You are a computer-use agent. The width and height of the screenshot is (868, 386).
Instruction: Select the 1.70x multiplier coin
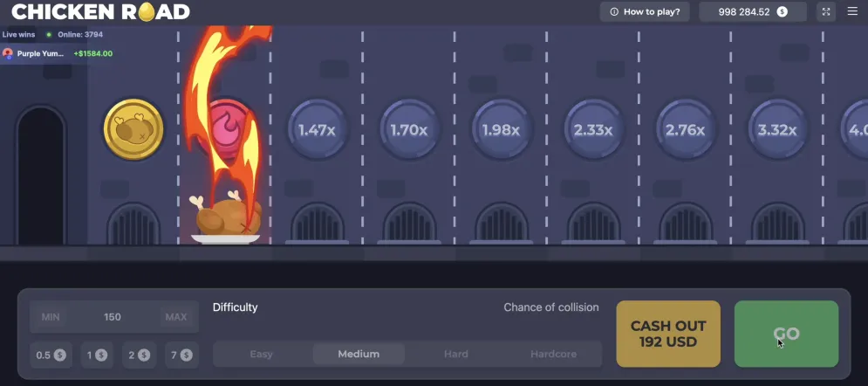409,129
